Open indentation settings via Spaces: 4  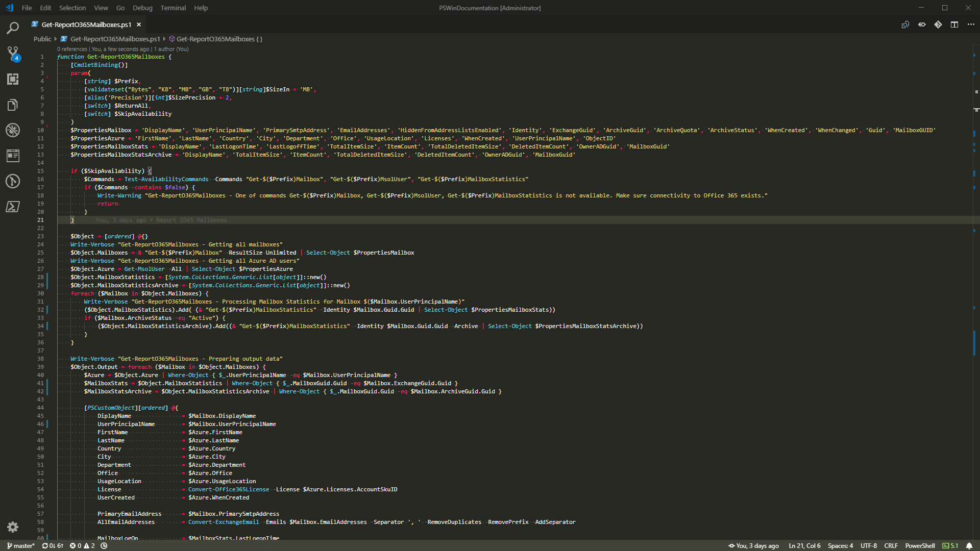(840, 545)
